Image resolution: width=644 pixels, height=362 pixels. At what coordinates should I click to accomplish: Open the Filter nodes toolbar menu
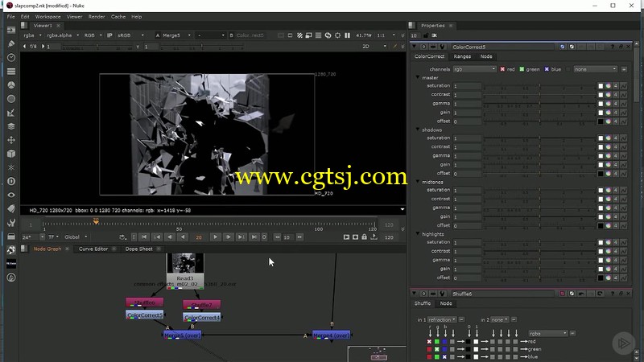coord(11,99)
